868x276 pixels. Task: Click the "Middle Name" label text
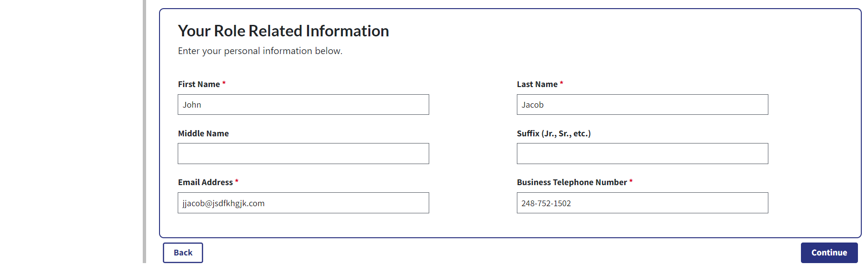tap(203, 133)
